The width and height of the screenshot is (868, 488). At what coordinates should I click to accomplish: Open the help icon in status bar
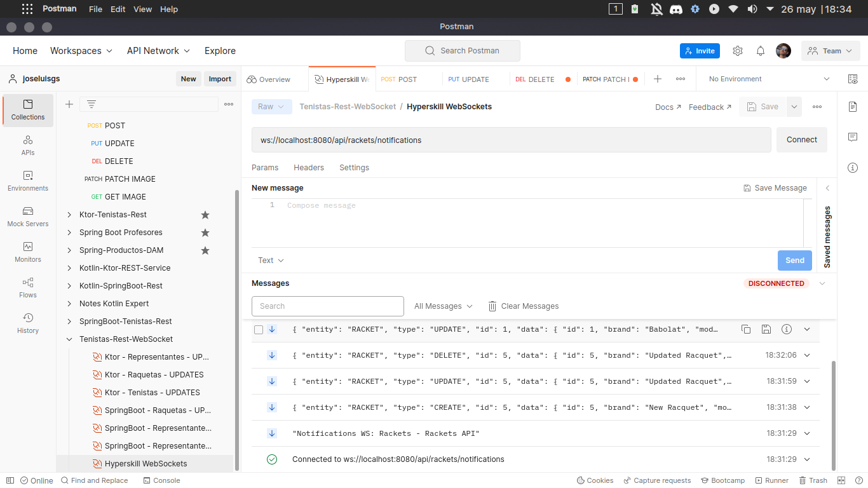click(858, 480)
